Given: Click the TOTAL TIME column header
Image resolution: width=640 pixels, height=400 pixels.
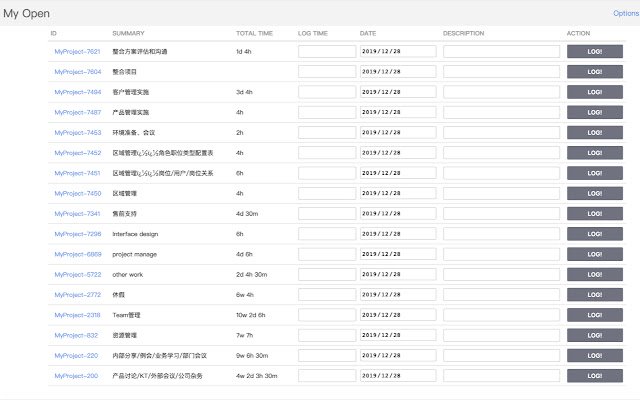Looking at the screenshot, I should 254,33.
